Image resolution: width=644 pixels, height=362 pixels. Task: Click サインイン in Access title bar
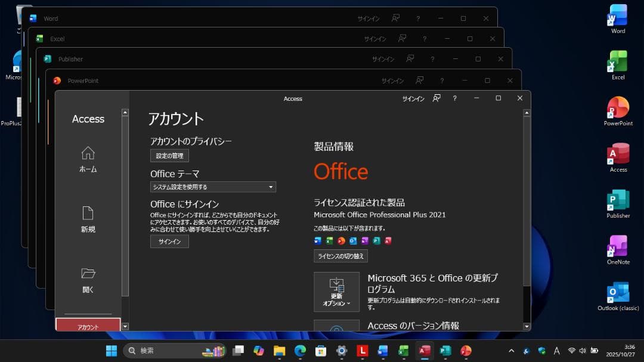pos(413,98)
